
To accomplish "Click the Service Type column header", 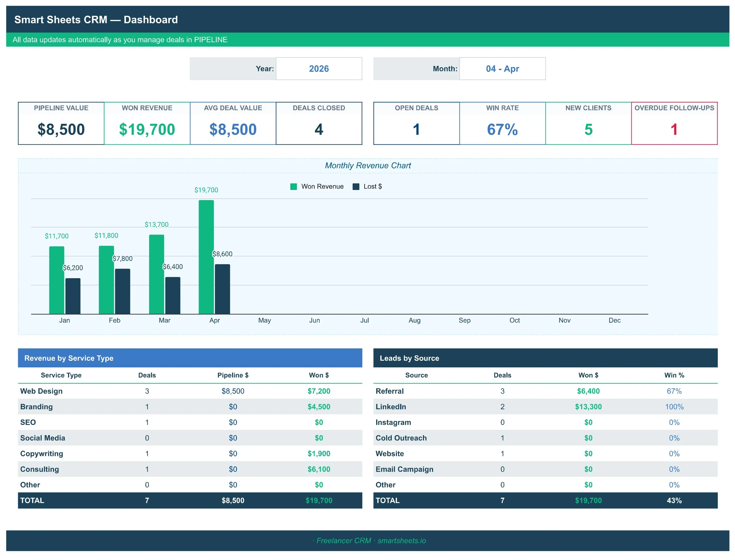I will coord(61,375).
